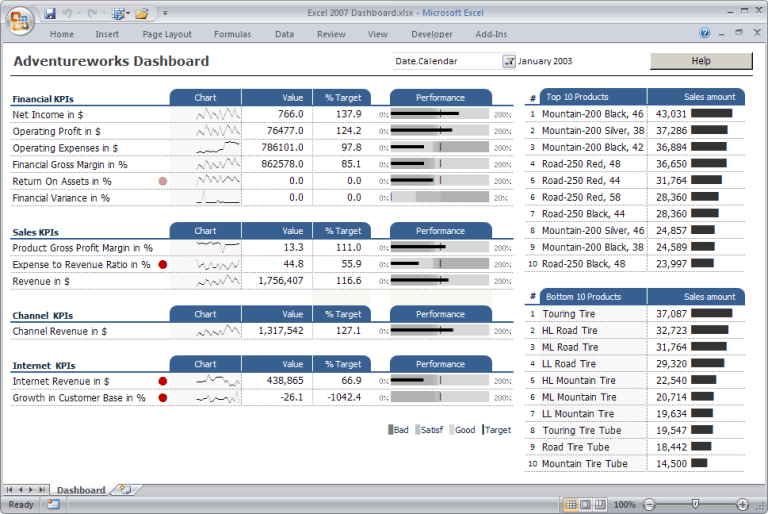The height and width of the screenshot is (514, 768).
Task: Click the sales bar for HL Road Tire
Action: point(710,330)
